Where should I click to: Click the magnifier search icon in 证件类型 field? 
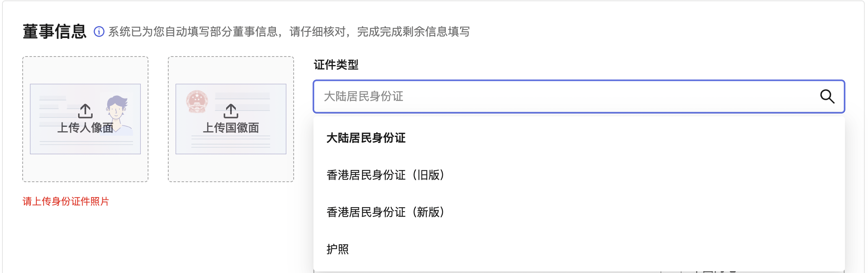(827, 97)
